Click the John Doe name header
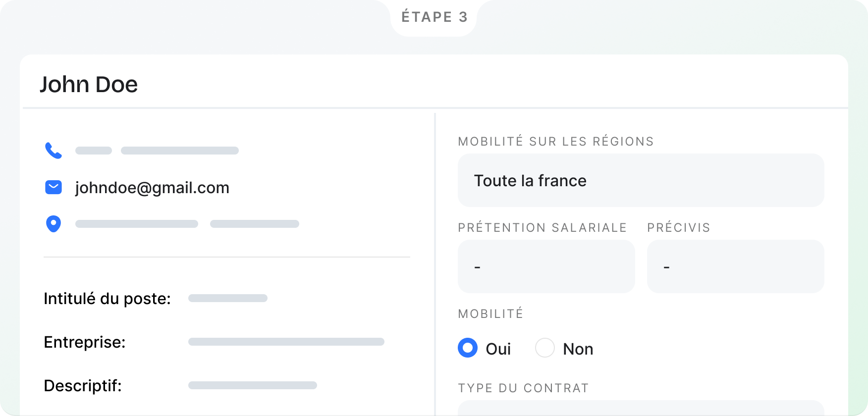868x416 pixels. click(x=89, y=85)
